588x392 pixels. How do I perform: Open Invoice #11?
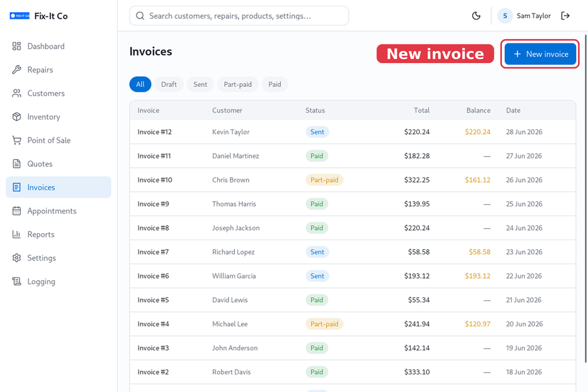click(x=352, y=156)
